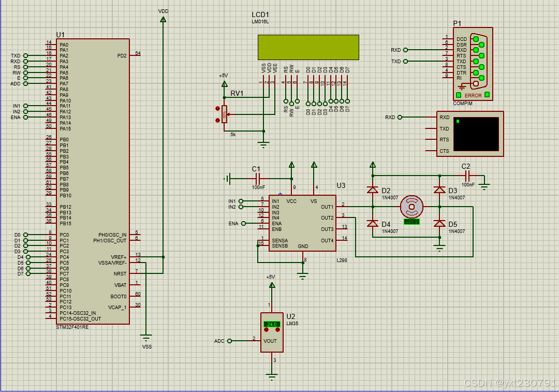This screenshot has width=559, height=392.
Task: Select the L298 U3 driver body
Action: 302,223
